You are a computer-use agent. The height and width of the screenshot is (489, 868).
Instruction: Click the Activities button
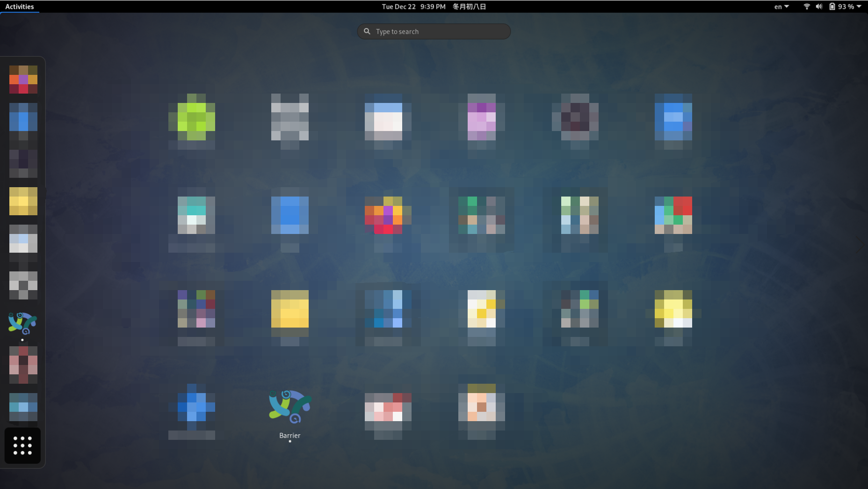(20, 7)
